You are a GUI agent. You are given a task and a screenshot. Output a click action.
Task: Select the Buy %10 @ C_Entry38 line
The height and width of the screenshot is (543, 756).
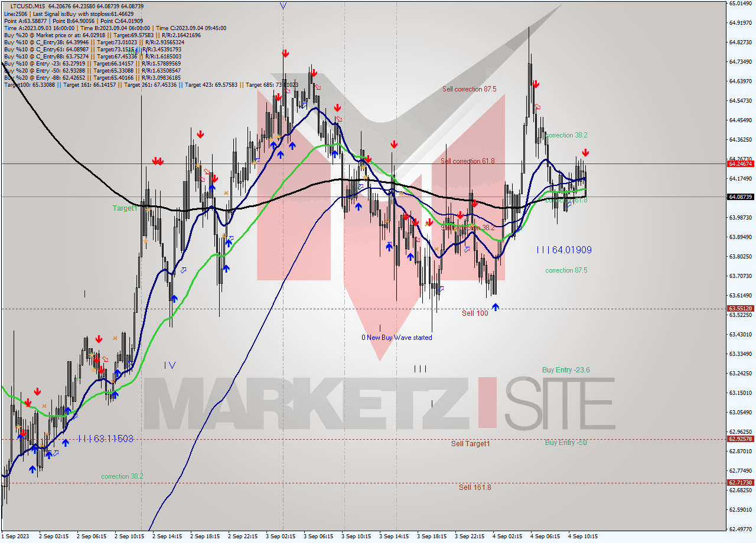[94, 42]
